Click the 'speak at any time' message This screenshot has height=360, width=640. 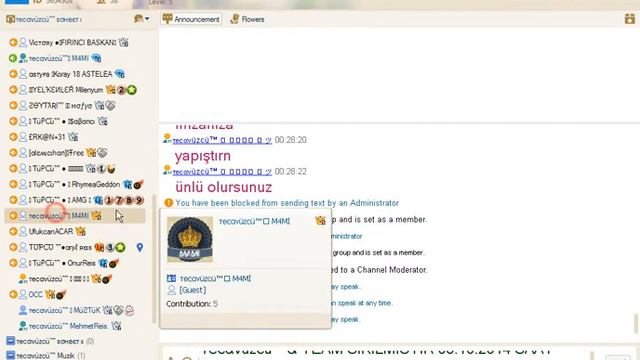pyautogui.click(x=362, y=303)
